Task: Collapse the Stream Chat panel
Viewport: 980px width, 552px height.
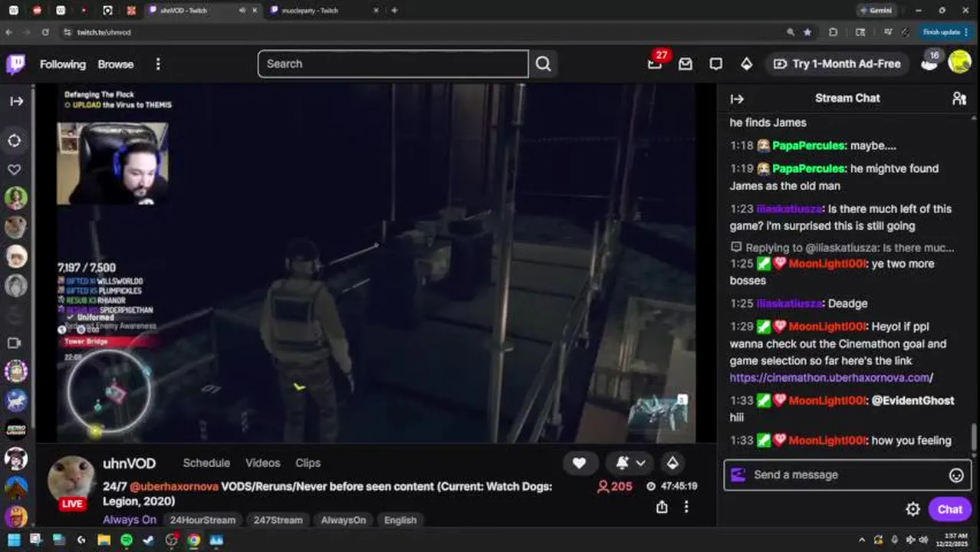Action: tap(737, 98)
